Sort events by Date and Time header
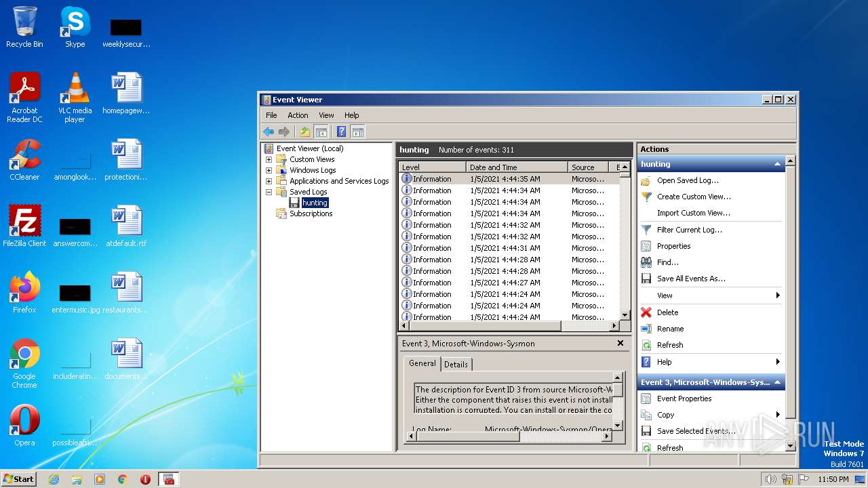This screenshot has height=488, width=868. [517, 167]
